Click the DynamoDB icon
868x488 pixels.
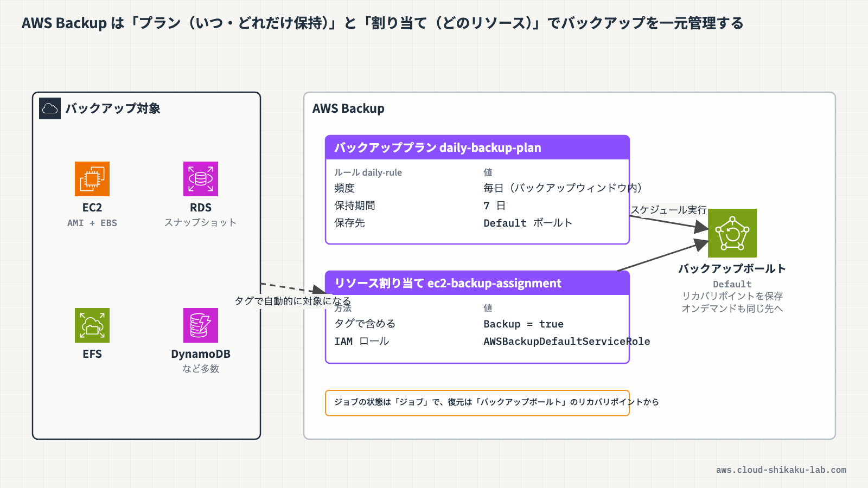click(201, 325)
